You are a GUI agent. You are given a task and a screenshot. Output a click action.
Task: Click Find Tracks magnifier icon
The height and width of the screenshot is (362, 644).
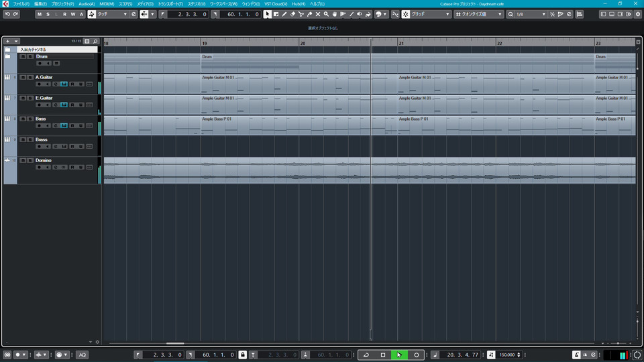[x=95, y=41]
